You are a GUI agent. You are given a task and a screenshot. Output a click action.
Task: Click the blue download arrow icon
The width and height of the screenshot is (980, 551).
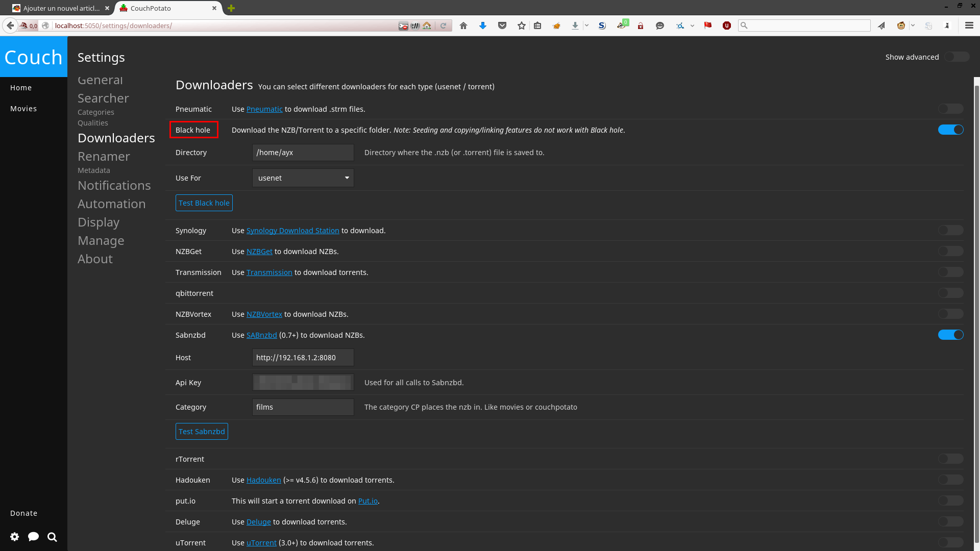pos(483,26)
